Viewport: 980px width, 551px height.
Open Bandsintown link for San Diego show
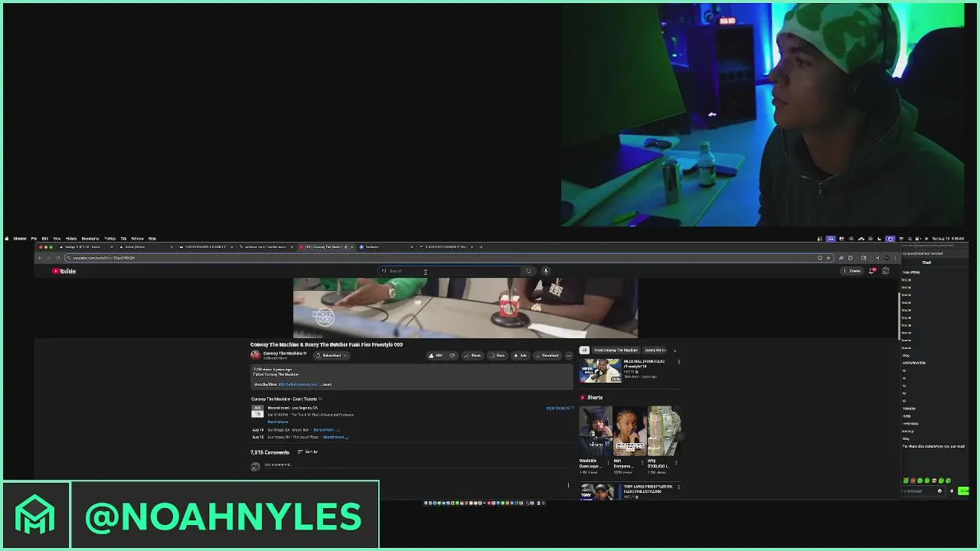click(326, 430)
